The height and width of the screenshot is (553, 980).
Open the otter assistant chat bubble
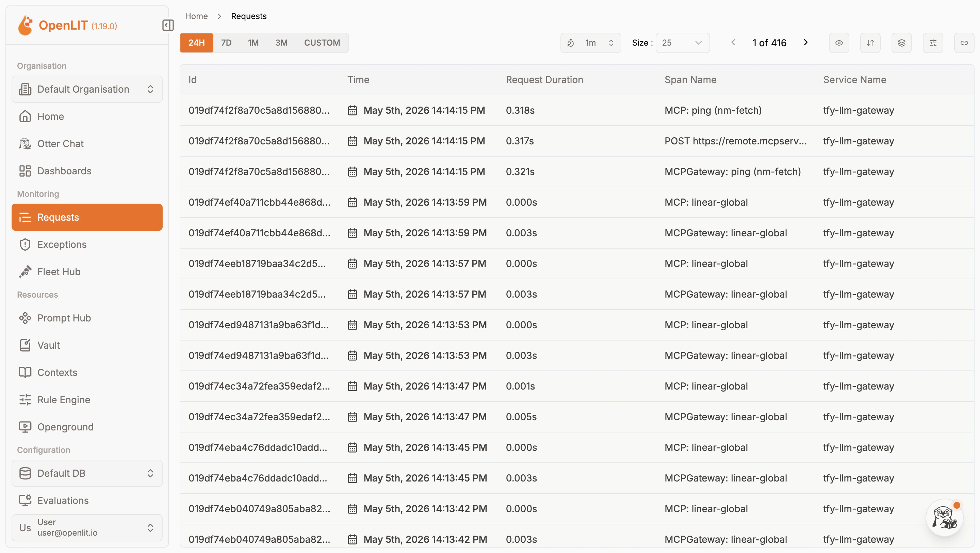[944, 518]
